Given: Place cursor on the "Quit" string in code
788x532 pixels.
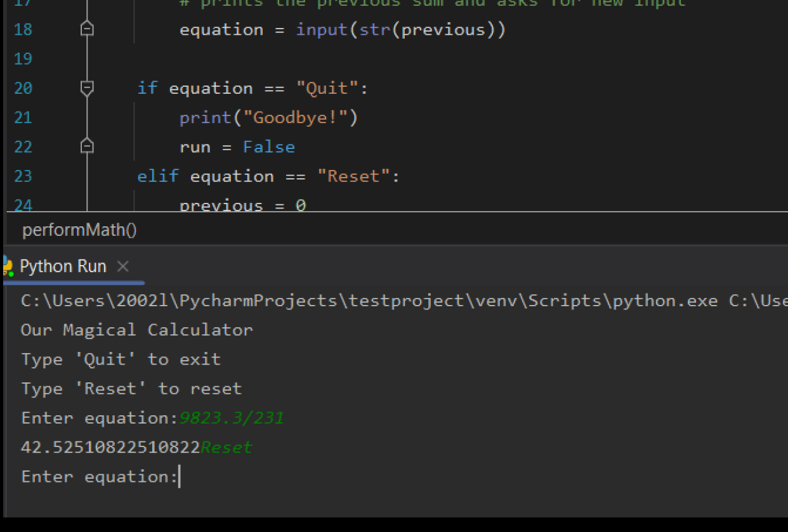Looking at the screenshot, I should point(327,88).
